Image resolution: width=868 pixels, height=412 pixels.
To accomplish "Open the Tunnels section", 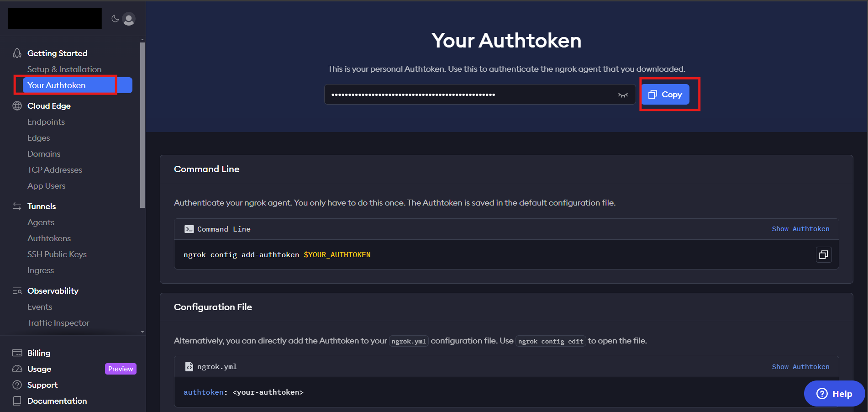I will pyautogui.click(x=42, y=206).
